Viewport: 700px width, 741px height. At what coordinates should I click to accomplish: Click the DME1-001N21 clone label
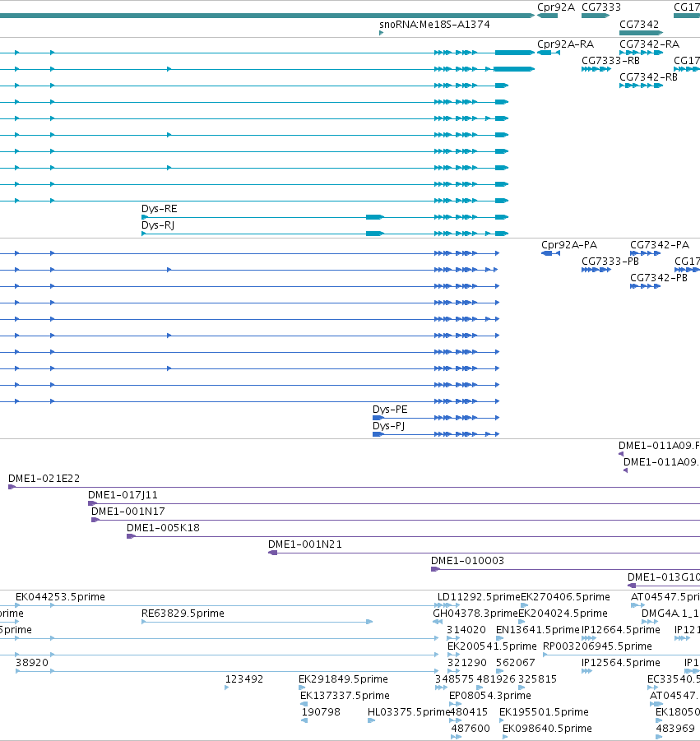305,544
